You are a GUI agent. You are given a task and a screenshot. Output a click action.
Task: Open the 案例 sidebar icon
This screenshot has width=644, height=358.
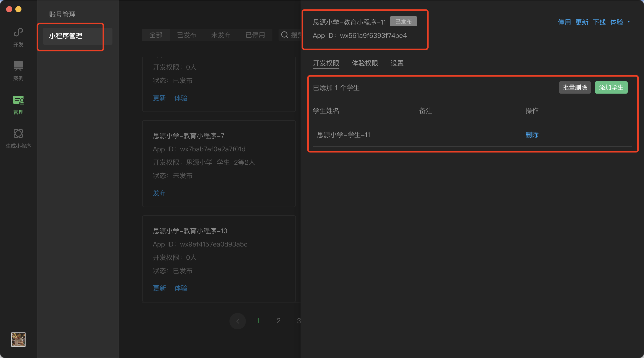tap(18, 71)
